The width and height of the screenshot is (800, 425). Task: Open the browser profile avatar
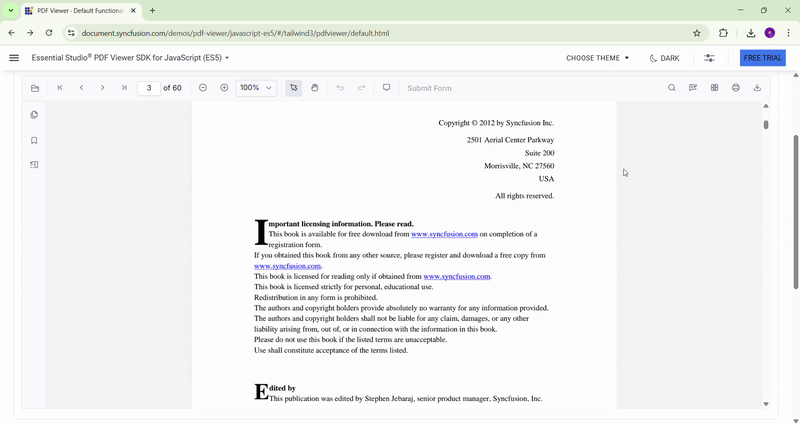point(769,33)
